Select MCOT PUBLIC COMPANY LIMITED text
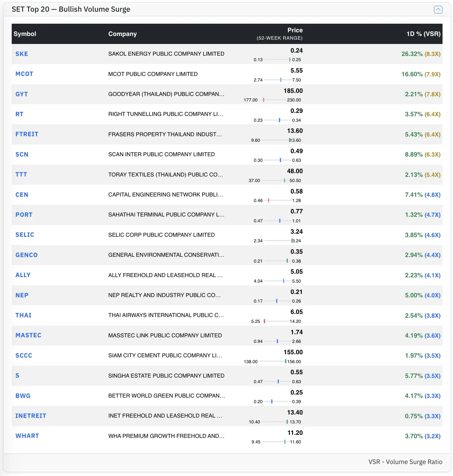Image resolution: width=453 pixels, height=476 pixels. click(x=153, y=74)
